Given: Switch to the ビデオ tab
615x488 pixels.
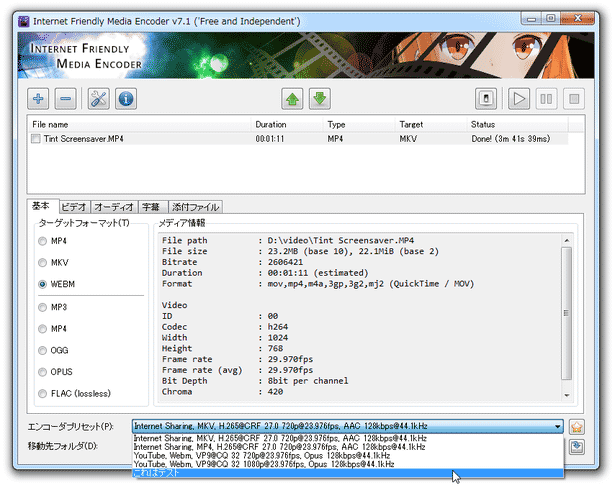Looking at the screenshot, I should [x=75, y=207].
